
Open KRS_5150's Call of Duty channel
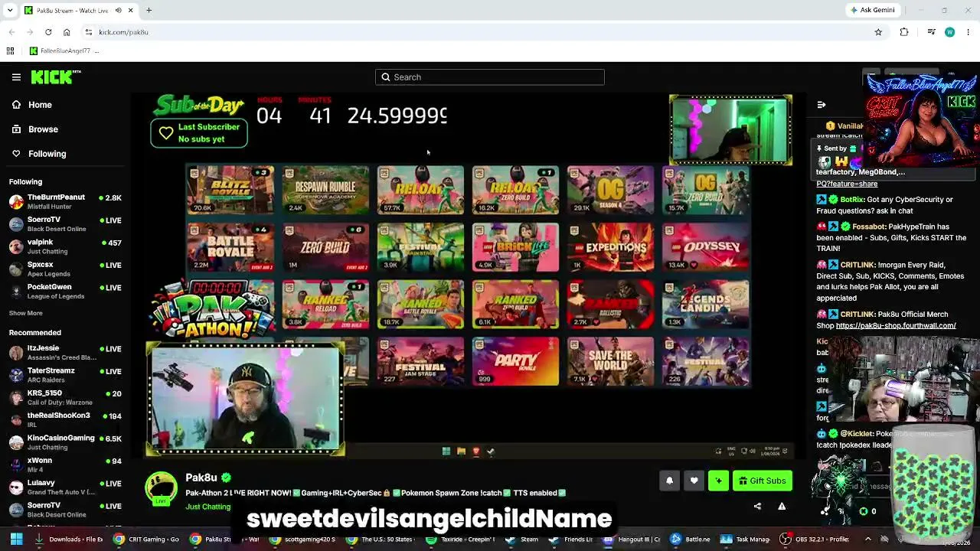tap(65, 397)
